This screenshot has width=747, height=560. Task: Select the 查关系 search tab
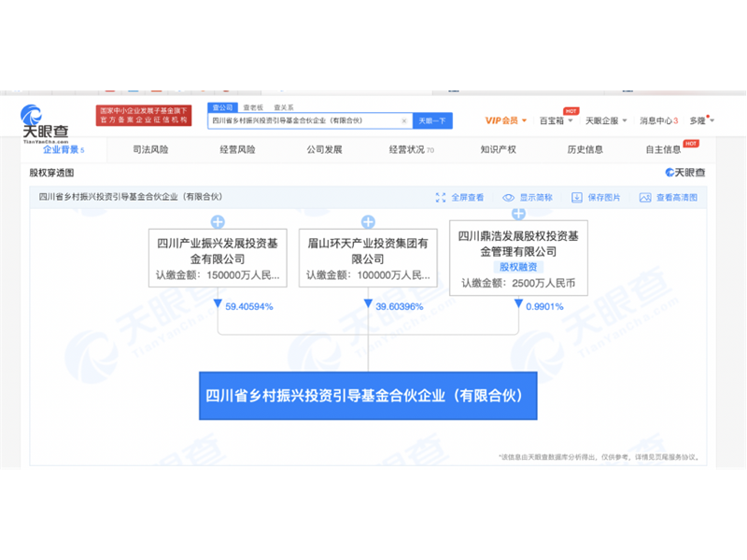284,107
